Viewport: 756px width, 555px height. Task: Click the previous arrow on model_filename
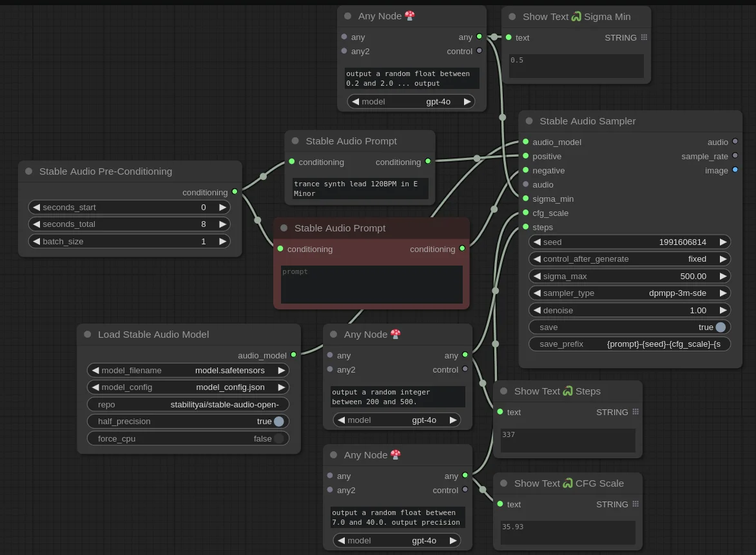pos(95,370)
